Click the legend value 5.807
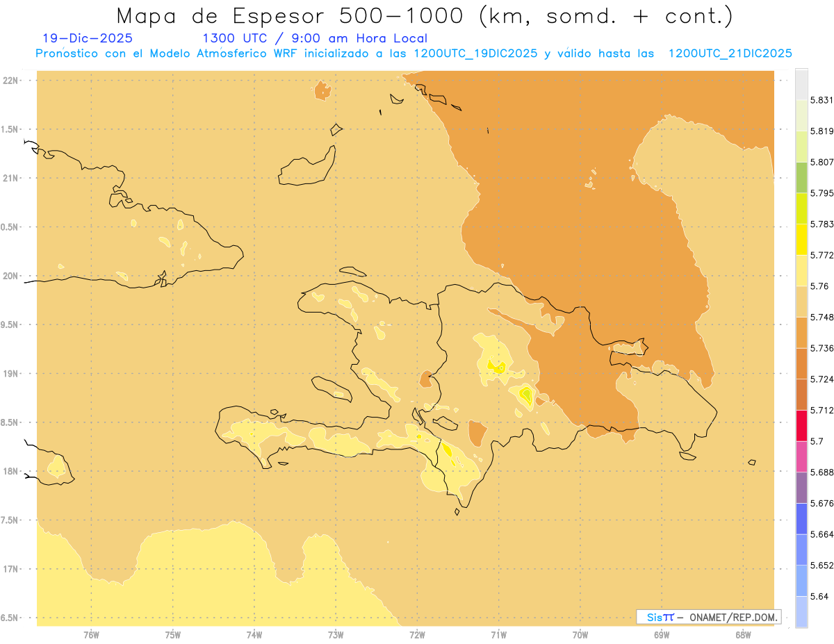834x644 pixels. coord(821,162)
